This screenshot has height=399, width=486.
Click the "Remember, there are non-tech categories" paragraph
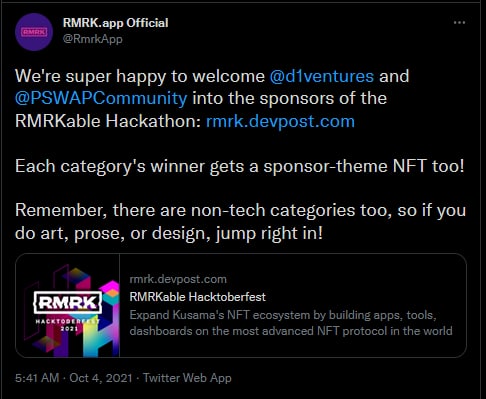240,222
